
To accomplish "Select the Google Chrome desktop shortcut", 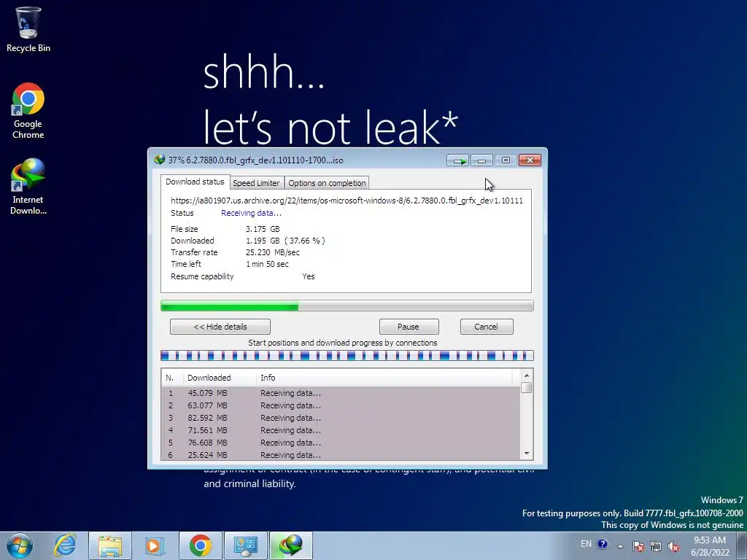I will (28, 111).
